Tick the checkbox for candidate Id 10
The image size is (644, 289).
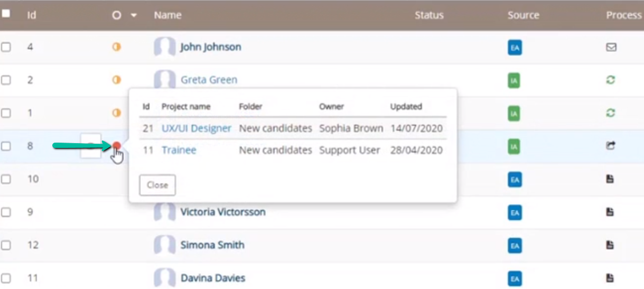(x=6, y=179)
